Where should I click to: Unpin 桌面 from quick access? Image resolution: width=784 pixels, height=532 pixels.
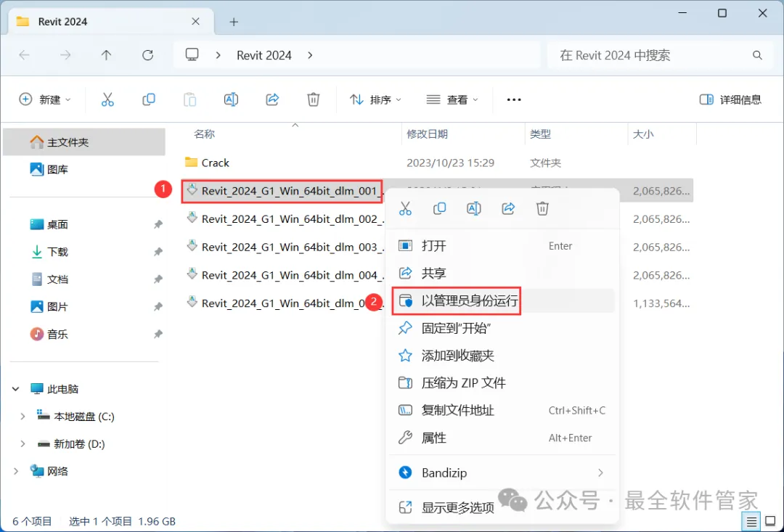click(158, 224)
